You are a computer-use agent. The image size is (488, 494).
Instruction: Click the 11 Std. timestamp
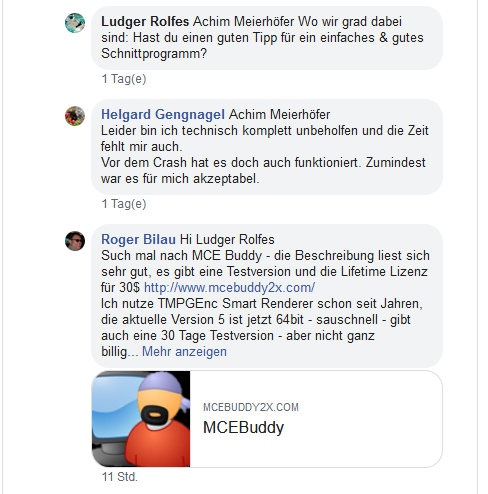tap(120, 477)
